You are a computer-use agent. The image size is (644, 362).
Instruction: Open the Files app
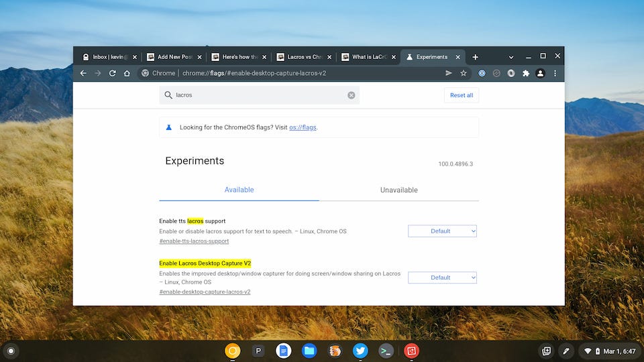309,351
